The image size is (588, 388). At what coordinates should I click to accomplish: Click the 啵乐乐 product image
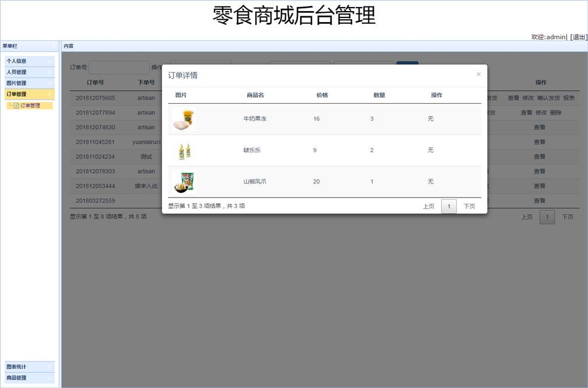tap(184, 151)
